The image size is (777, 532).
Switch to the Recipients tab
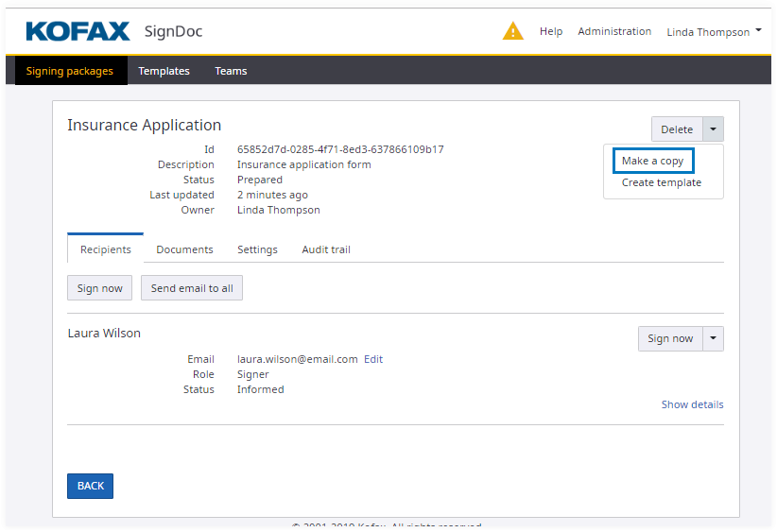coord(105,249)
